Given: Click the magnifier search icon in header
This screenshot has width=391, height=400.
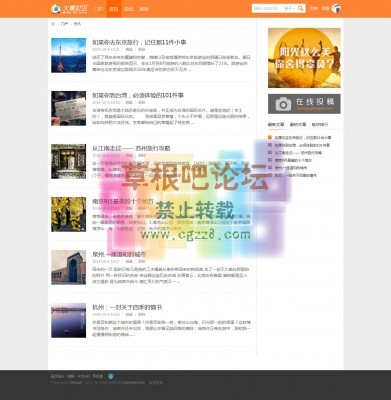Looking at the screenshot, I should pos(300,8).
